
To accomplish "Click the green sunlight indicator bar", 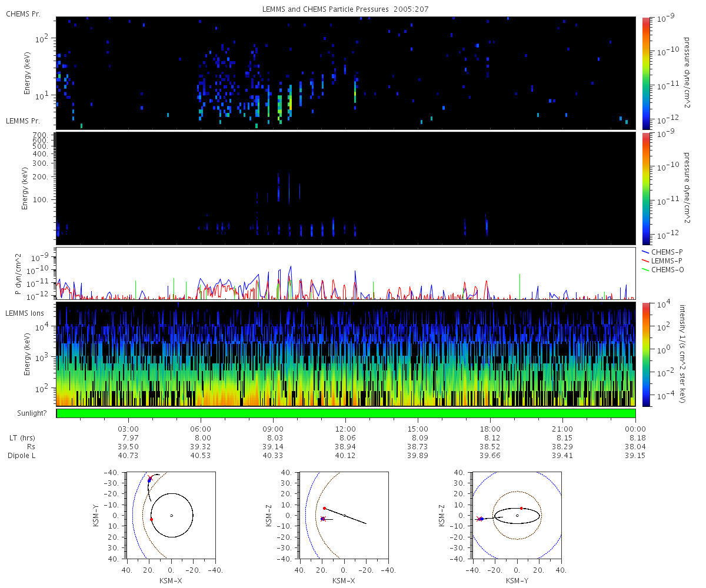I will tap(346, 413).
